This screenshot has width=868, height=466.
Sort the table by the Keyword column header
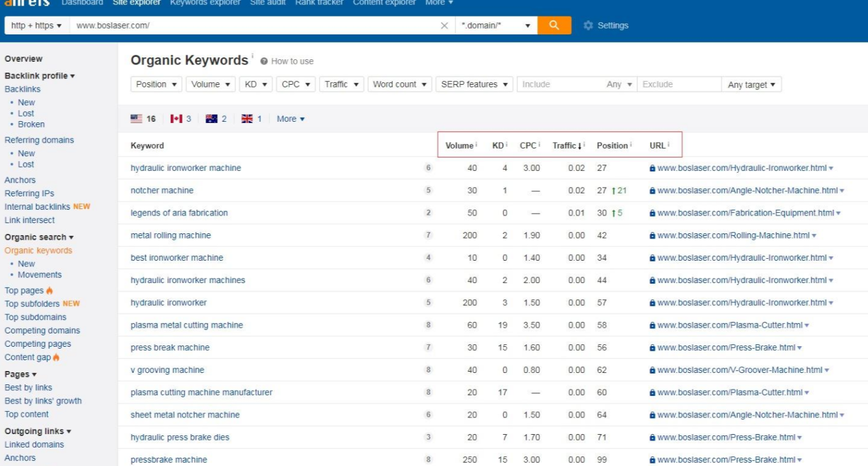(147, 145)
